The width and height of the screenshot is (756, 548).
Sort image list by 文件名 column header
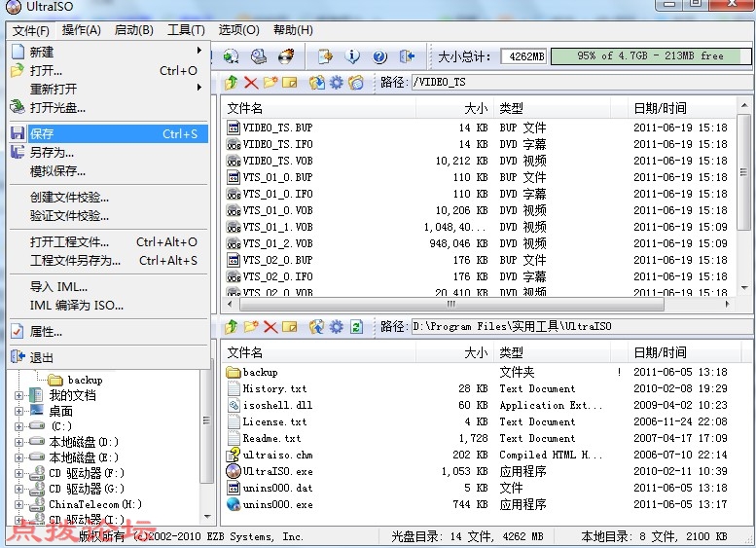point(319,108)
